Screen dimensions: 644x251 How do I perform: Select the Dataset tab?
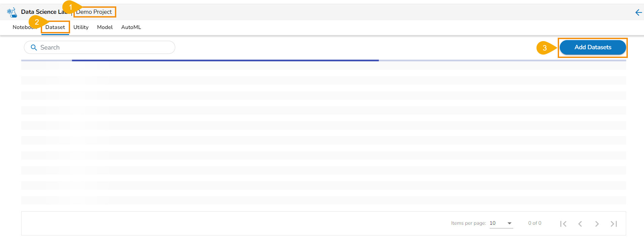(55, 27)
